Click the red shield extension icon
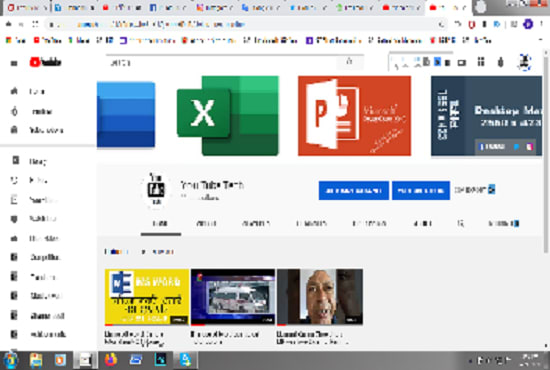 [x=472, y=25]
